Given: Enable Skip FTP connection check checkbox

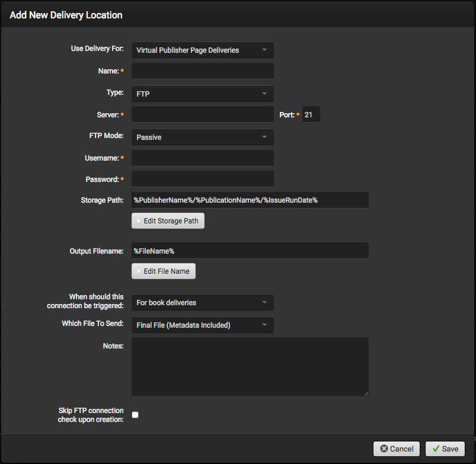Looking at the screenshot, I should pos(135,415).
